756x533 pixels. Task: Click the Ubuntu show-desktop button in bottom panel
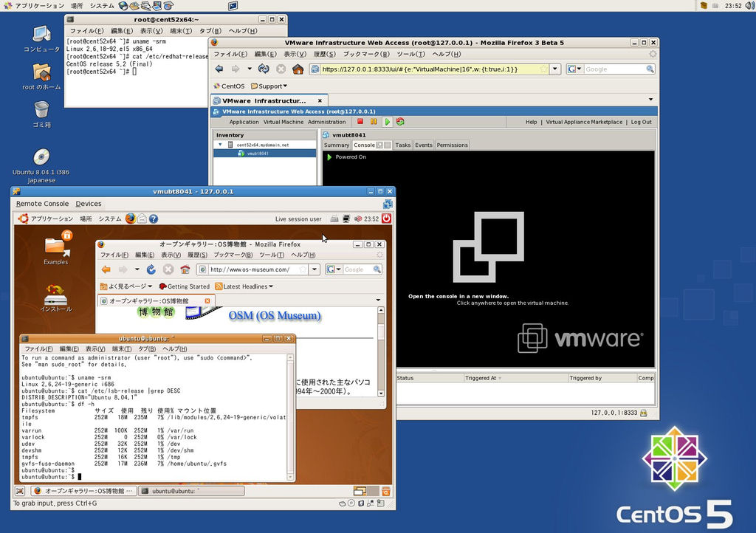pyautogui.click(x=20, y=491)
